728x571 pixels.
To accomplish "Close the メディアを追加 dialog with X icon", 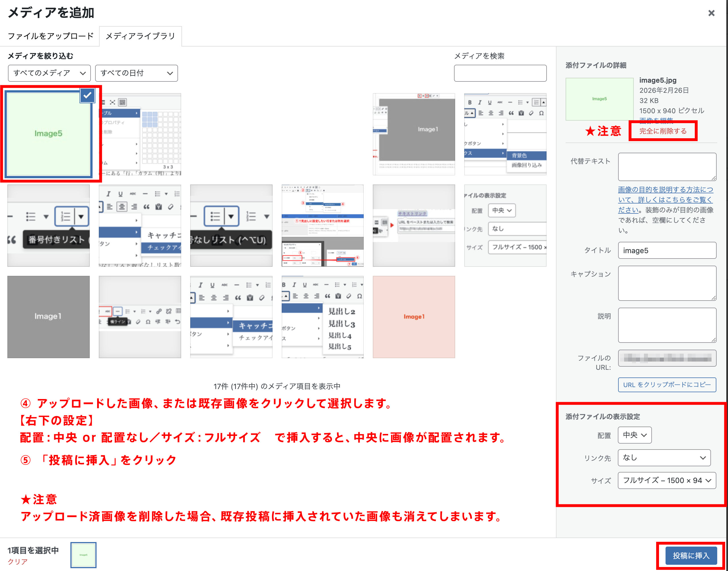I will coord(711,13).
